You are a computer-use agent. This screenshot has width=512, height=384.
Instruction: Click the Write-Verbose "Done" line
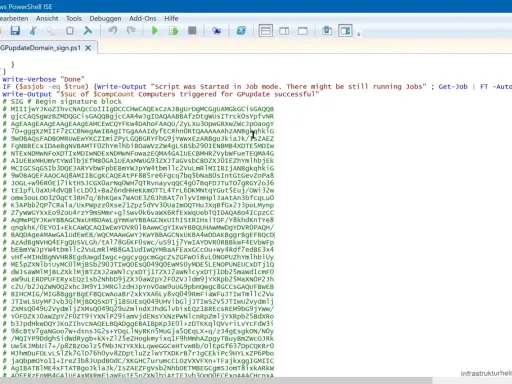[43, 79]
